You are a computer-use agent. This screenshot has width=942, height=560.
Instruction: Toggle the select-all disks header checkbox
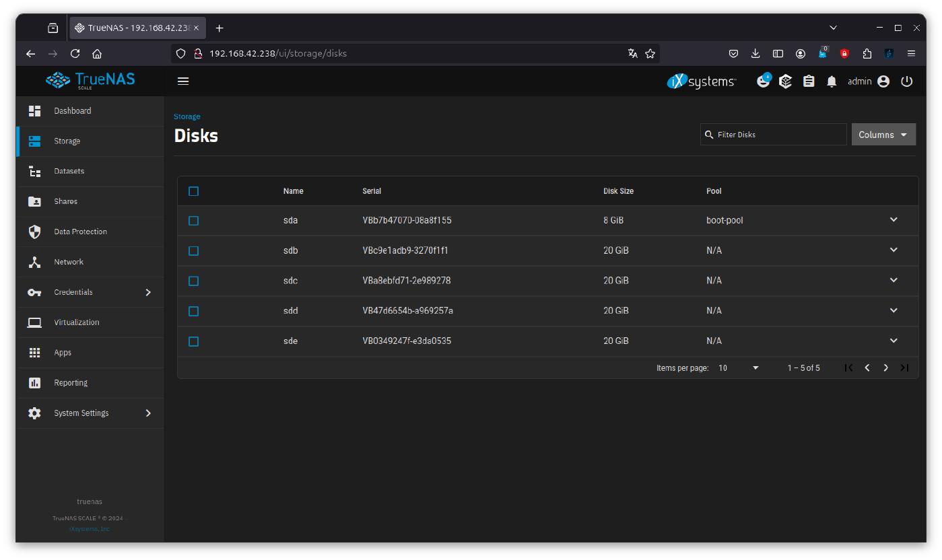coord(194,191)
